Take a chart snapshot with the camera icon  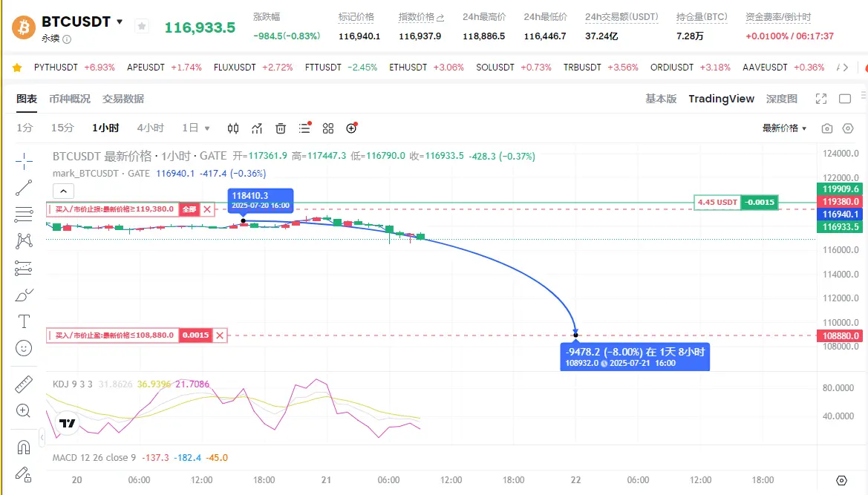(827, 128)
